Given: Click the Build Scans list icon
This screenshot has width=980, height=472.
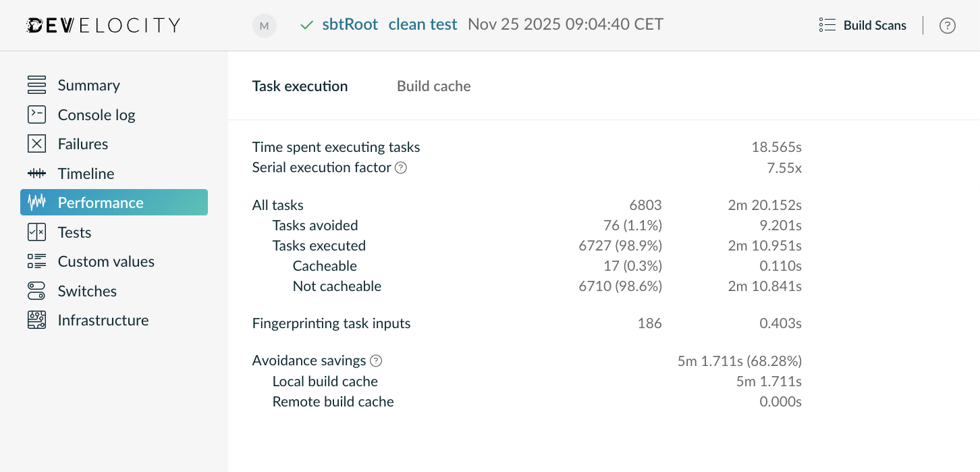Looking at the screenshot, I should (x=826, y=24).
